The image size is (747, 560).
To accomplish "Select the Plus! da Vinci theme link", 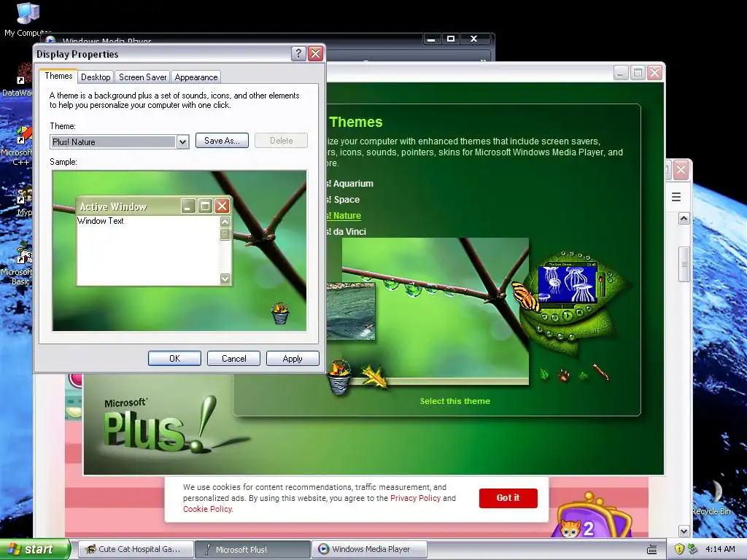I will (x=347, y=232).
